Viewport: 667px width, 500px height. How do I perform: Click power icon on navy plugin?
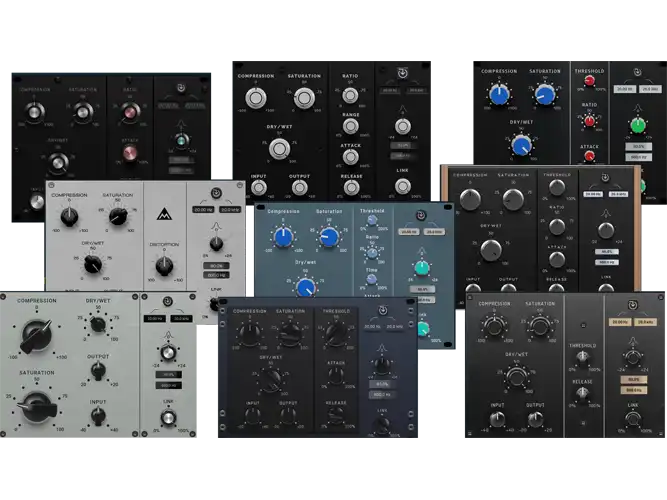[x=383, y=310]
